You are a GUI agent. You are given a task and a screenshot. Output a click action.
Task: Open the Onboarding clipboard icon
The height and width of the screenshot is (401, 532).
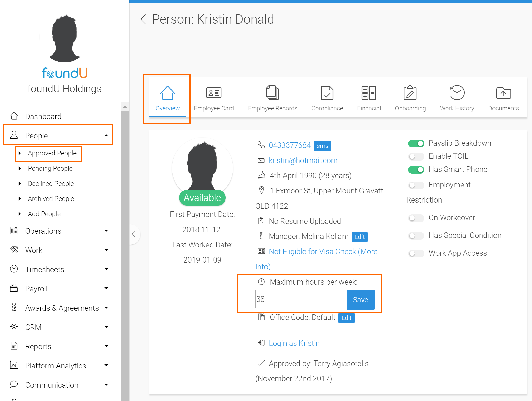click(x=410, y=93)
